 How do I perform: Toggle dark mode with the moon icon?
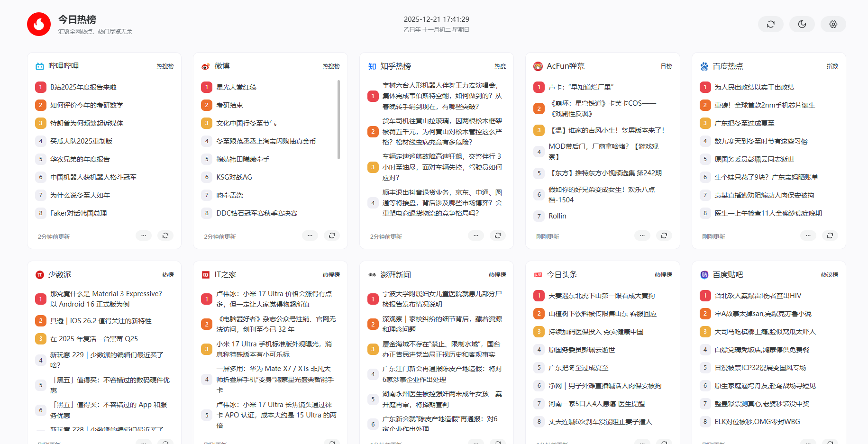[802, 24]
